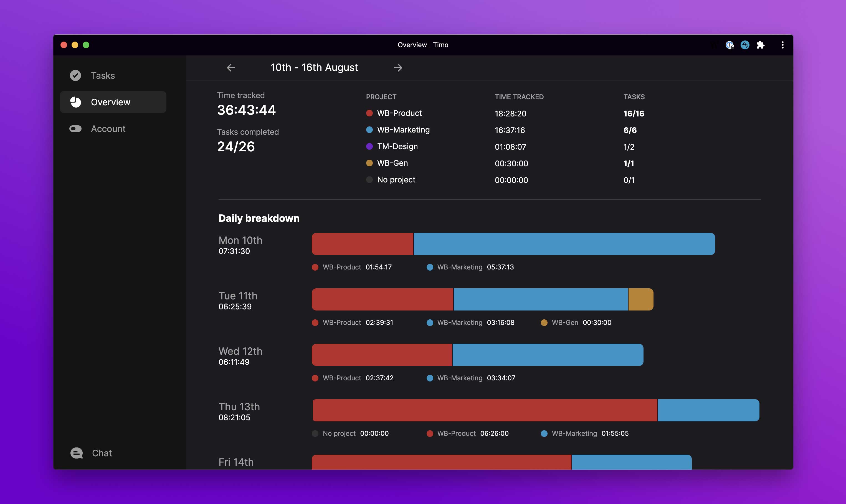Click Monday's WB-Marketing 05:37:13 legend entry
This screenshot has height=504, width=846.
pyautogui.click(x=470, y=267)
